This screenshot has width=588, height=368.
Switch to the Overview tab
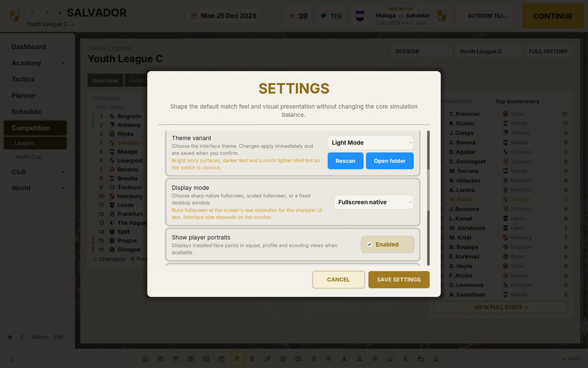pyautogui.click(x=105, y=80)
